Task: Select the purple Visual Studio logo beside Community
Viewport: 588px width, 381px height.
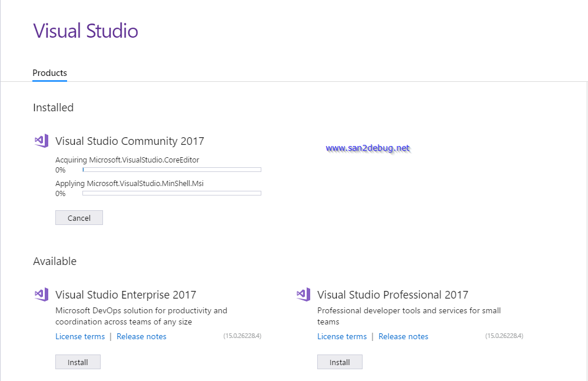Action: point(41,141)
